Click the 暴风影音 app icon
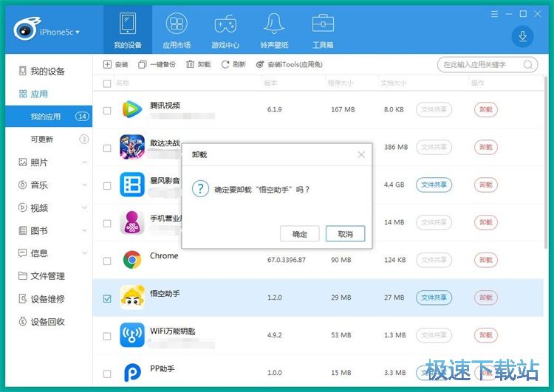Viewport: 554px width, 392px height. click(x=132, y=185)
